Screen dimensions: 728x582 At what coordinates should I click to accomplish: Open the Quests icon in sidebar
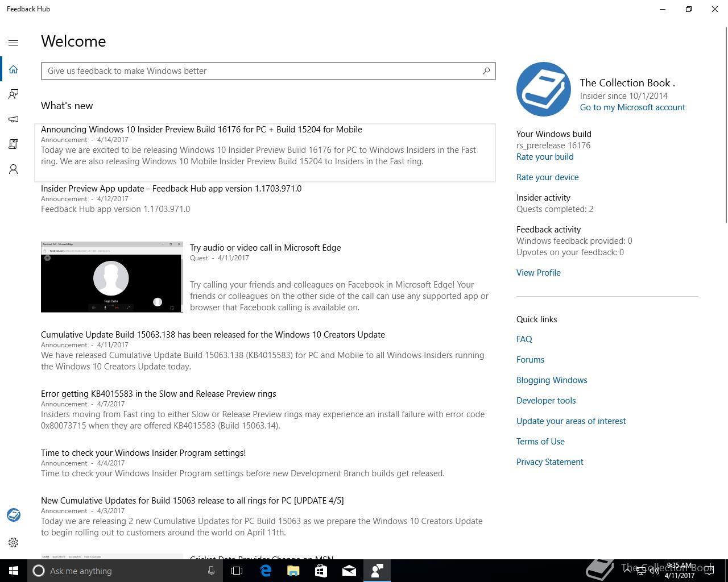click(14, 144)
